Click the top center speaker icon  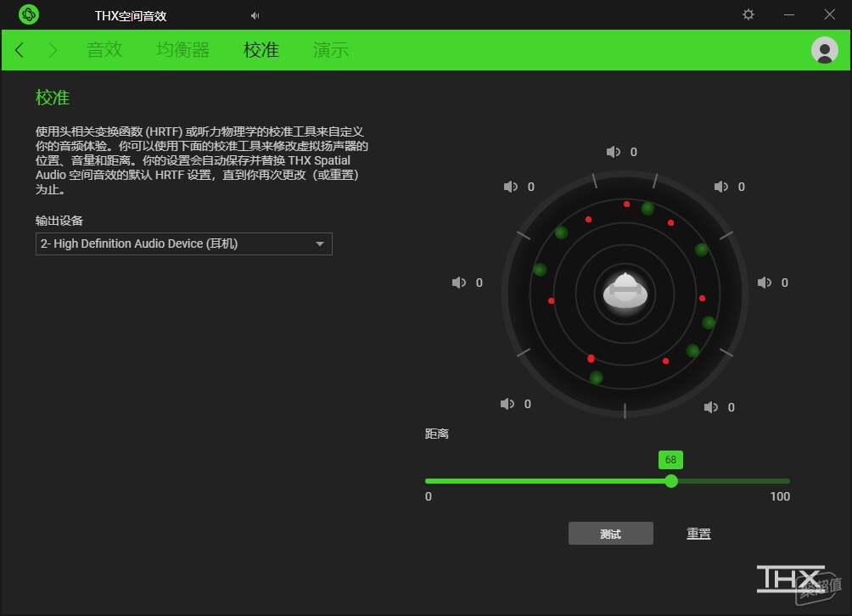[x=614, y=152]
